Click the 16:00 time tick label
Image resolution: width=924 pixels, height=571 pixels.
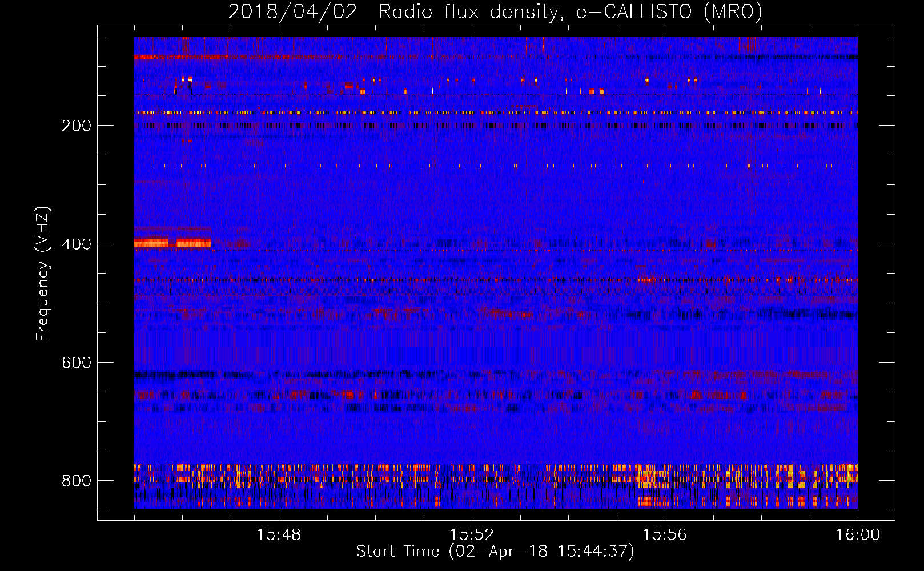[x=858, y=535]
